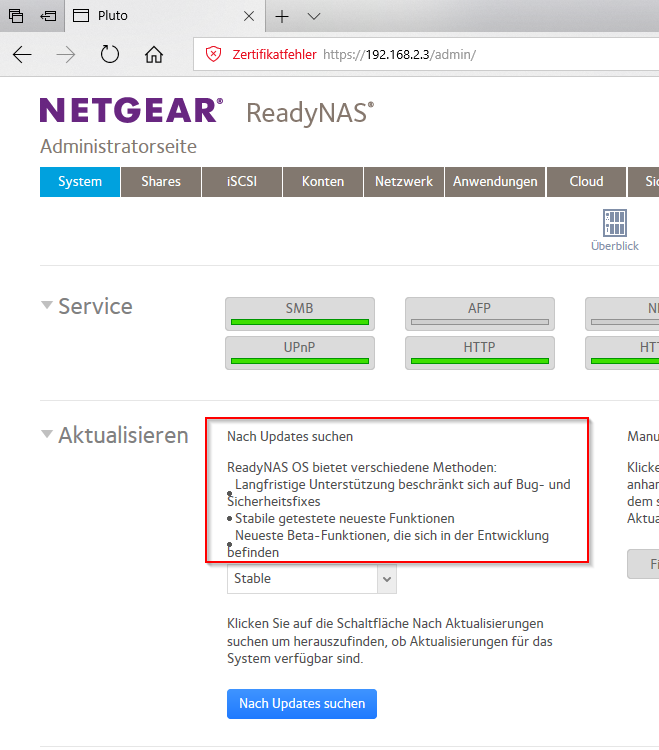Close the Pluto tab

pyautogui.click(x=249, y=16)
